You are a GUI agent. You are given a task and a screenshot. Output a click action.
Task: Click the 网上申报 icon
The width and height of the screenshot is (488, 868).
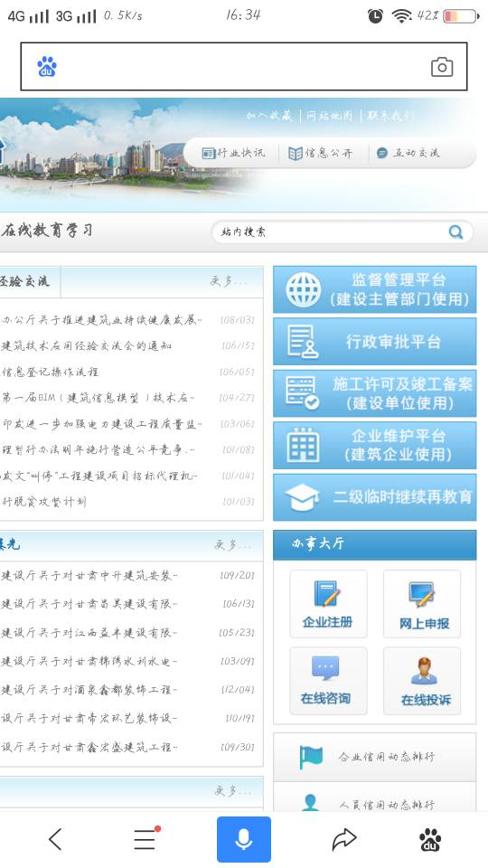coord(422,604)
